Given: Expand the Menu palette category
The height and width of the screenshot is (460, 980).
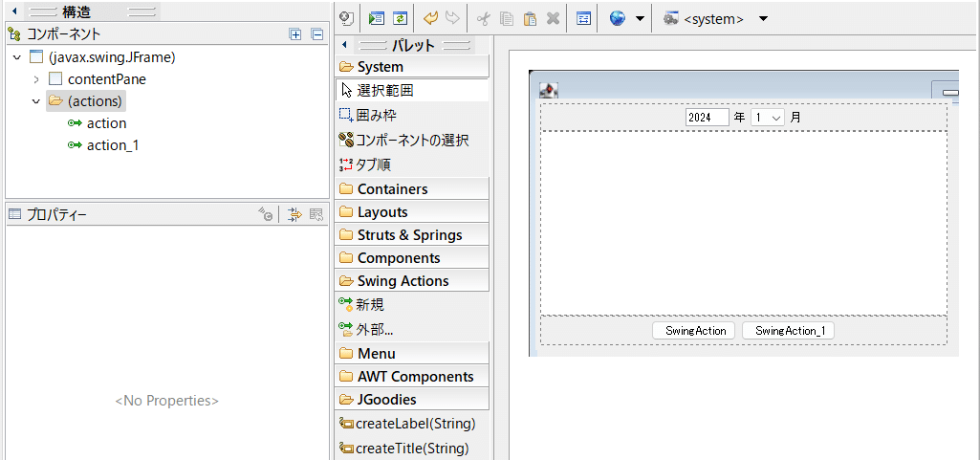Looking at the screenshot, I should point(412,353).
